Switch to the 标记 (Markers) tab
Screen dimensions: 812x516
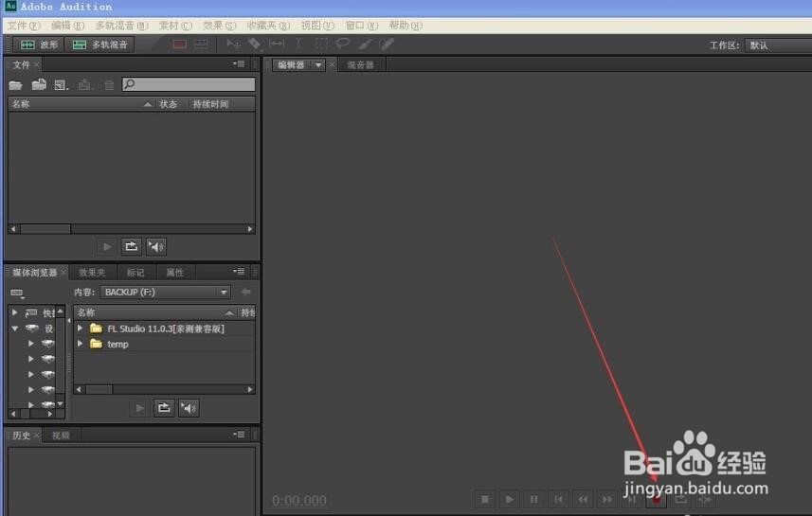pos(135,273)
